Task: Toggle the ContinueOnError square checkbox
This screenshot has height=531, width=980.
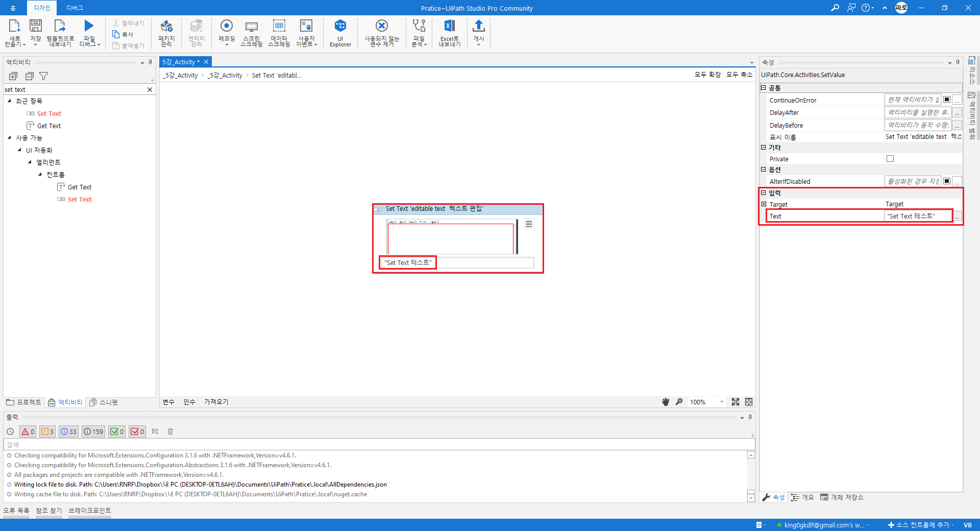Action: pyautogui.click(x=947, y=100)
